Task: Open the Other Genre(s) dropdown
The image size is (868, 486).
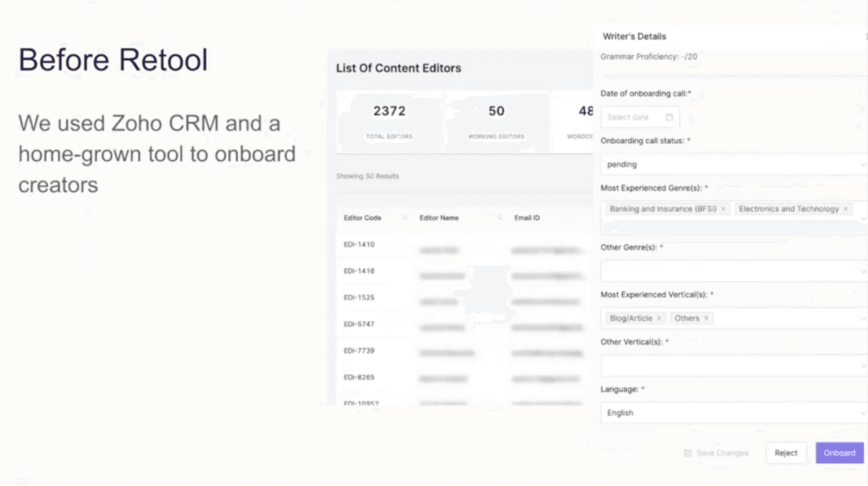Action: click(x=862, y=270)
